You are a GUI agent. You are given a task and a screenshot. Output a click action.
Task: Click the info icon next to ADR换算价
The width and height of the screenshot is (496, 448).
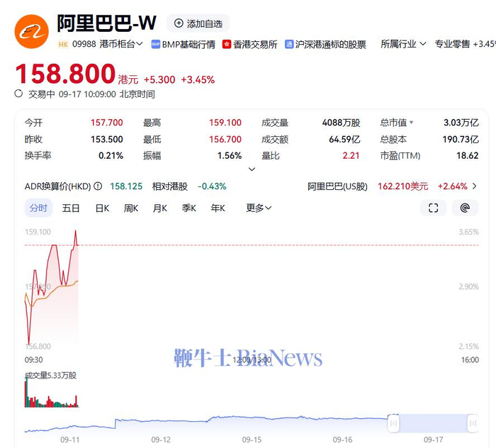(x=98, y=186)
